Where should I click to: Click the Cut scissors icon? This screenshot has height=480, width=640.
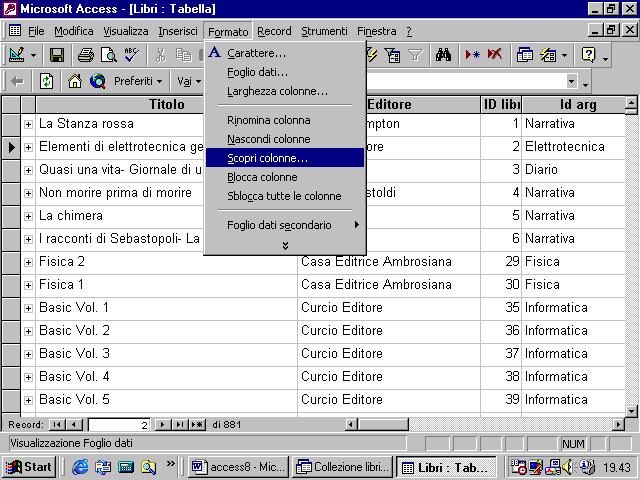coord(160,55)
